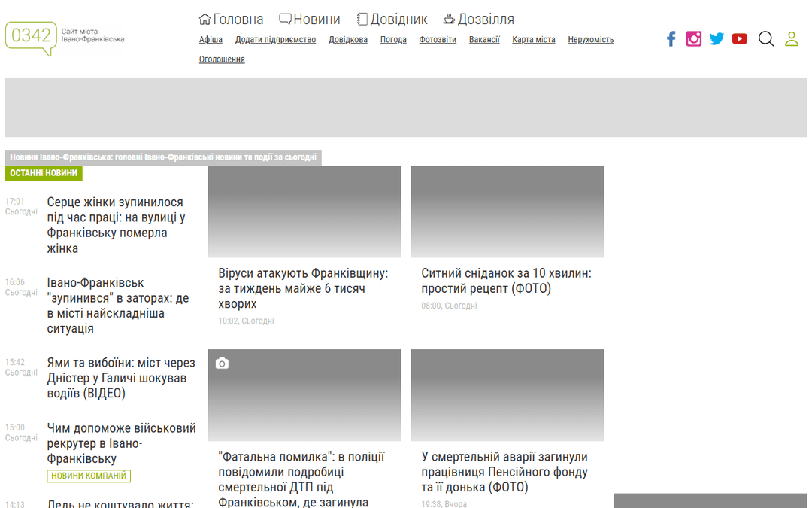Image resolution: width=812 pixels, height=508 pixels.
Task: Open the Афіша link
Action: point(211,39)
